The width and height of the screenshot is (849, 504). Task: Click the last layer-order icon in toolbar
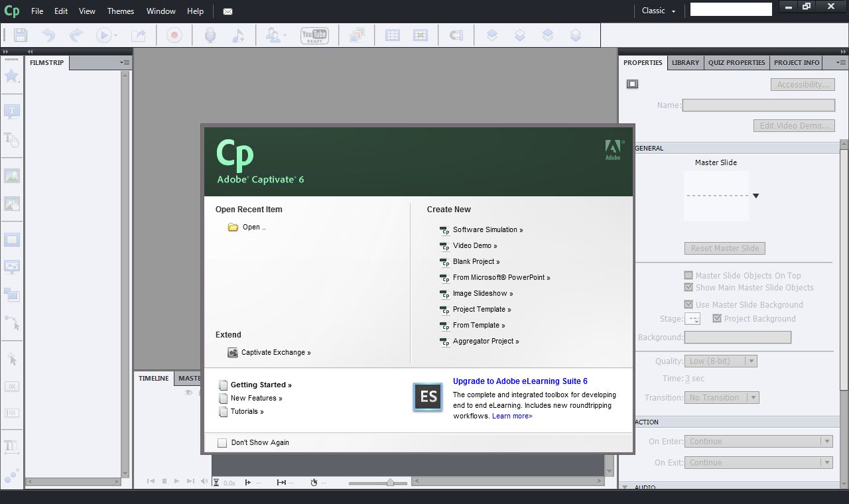click(x=576, y=35)
